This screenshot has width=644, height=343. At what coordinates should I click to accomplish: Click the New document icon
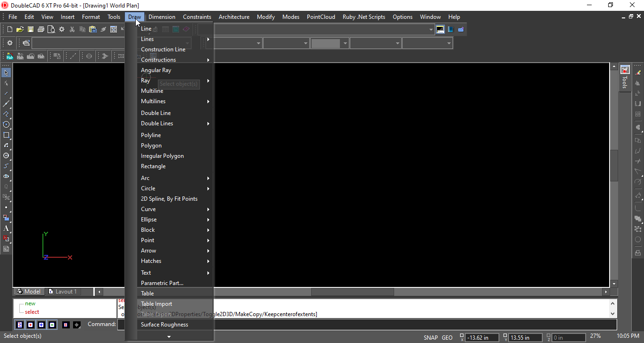pos(10,29)
